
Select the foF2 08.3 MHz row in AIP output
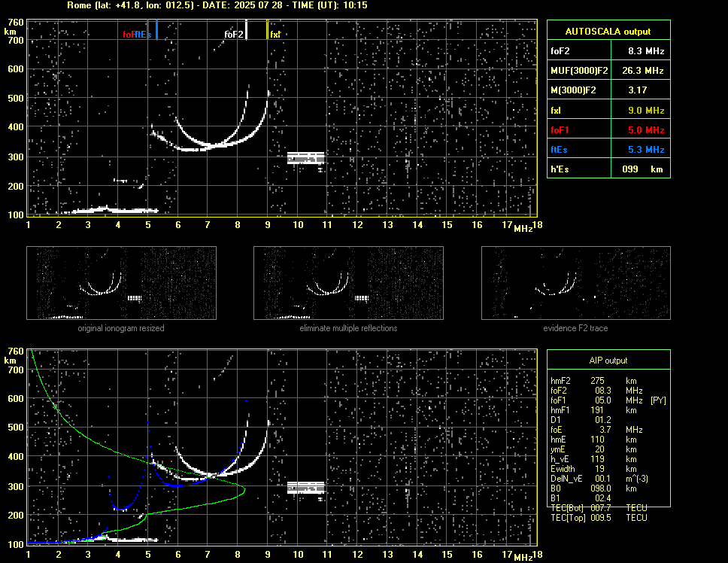(x=596, y=391)
